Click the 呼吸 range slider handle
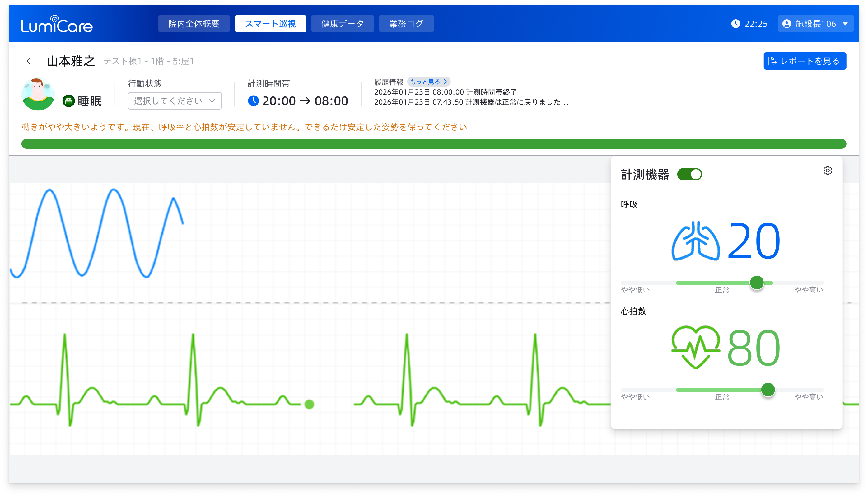Screen dimensions: 868x496 (x=757, y=283)
